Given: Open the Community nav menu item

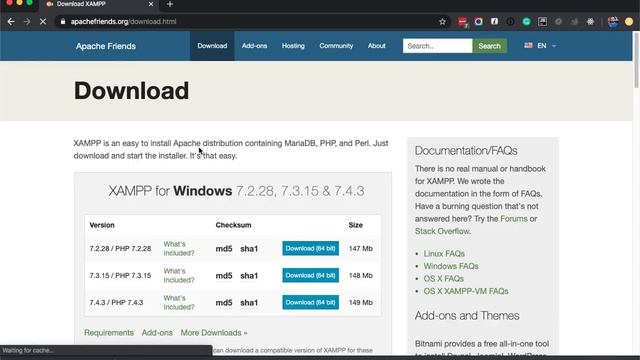Looking at the screenshot, I should click(x=336, y=46).
